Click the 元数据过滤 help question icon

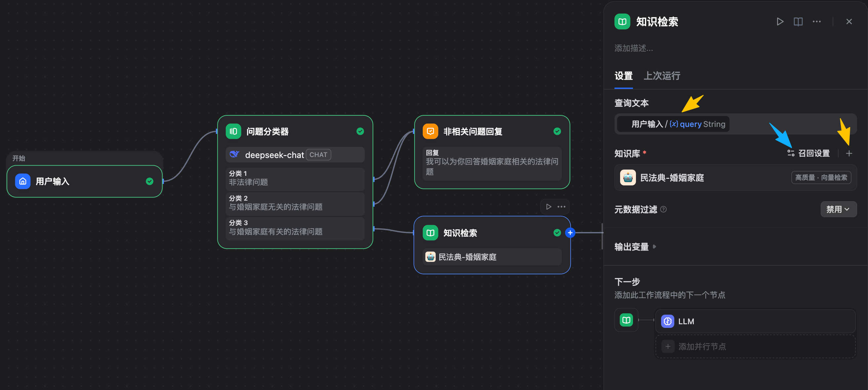coord(663,210)
